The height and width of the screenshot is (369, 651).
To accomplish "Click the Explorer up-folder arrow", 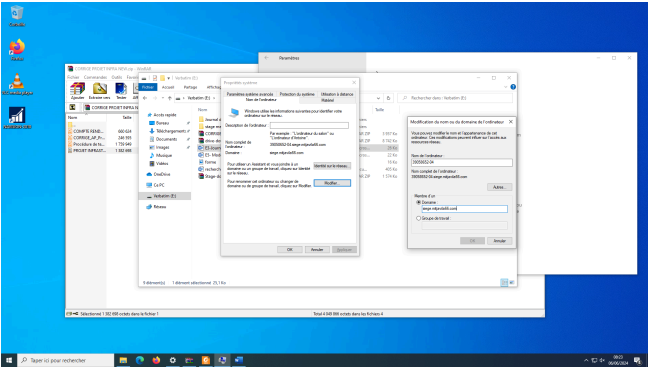I will pos(169,98).
